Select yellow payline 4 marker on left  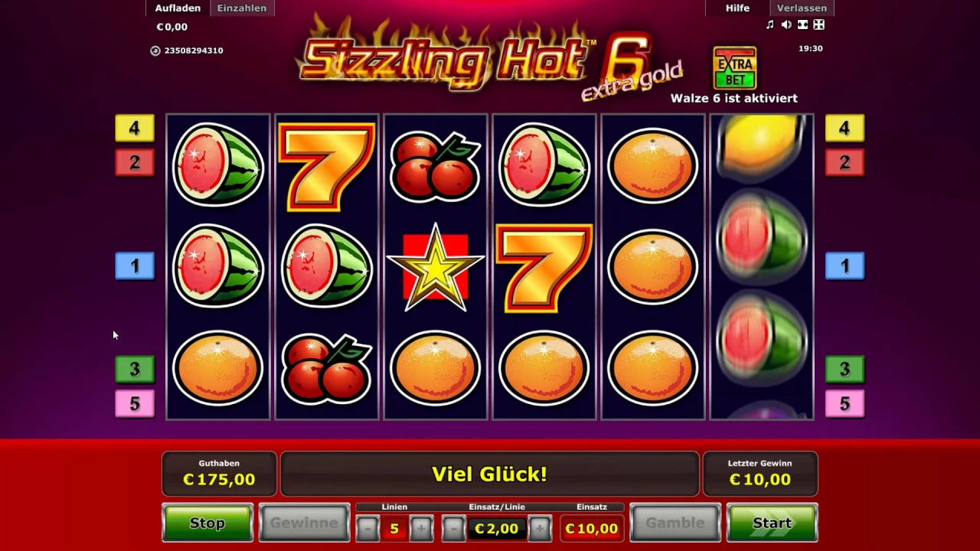(x=135, y=129)
